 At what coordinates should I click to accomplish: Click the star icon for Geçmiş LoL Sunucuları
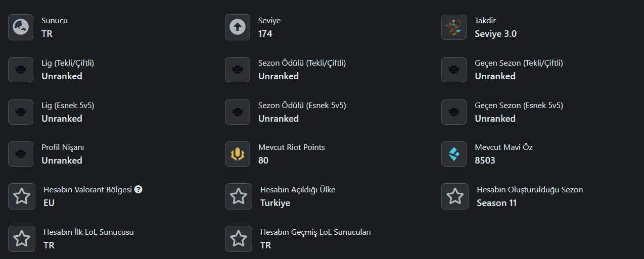238,239
